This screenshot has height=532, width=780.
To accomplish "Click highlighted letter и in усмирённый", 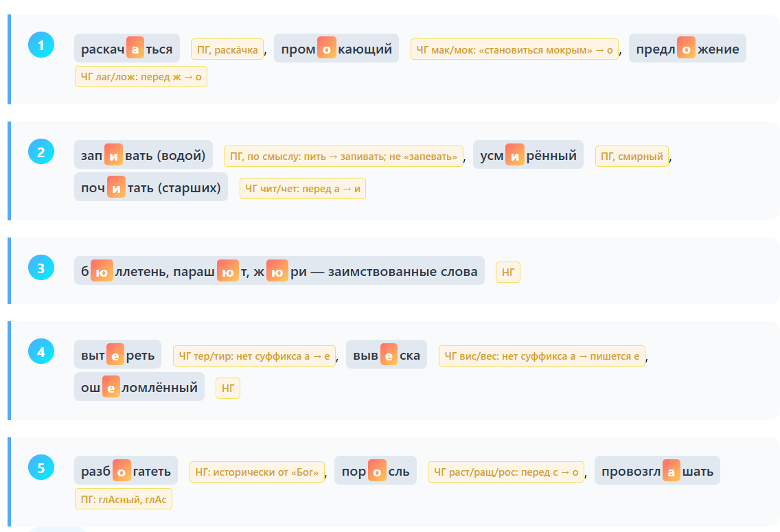I will click(515, 154).
